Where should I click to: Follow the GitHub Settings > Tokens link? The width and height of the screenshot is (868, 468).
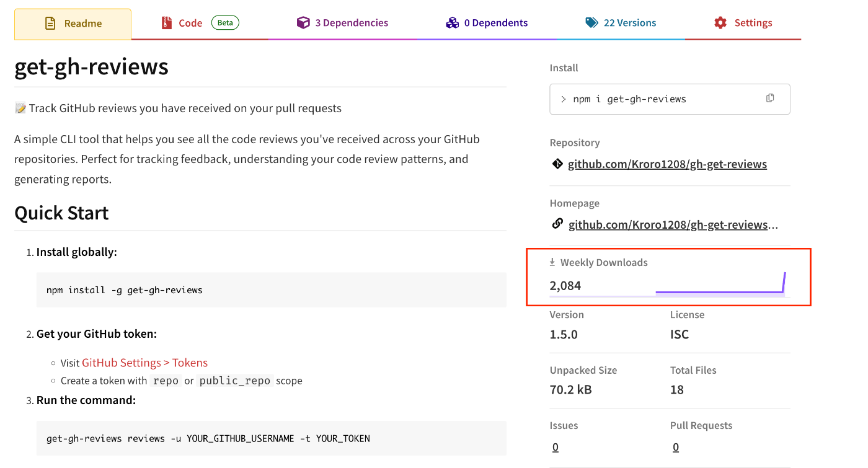pos(144,363)
